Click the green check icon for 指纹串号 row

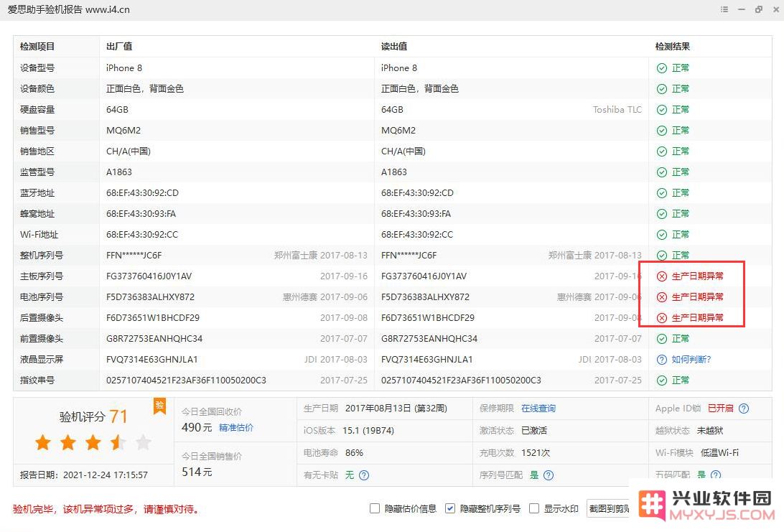click(661, 381)
